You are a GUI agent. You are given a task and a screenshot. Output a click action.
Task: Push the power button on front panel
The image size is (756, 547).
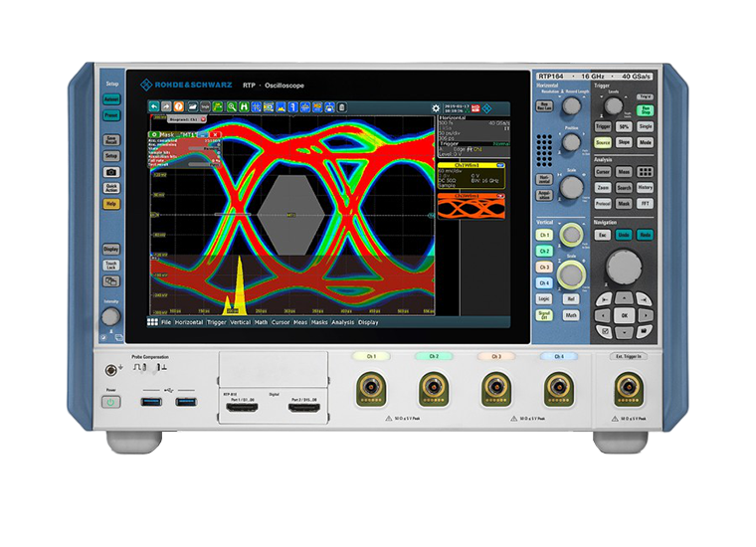110,402
